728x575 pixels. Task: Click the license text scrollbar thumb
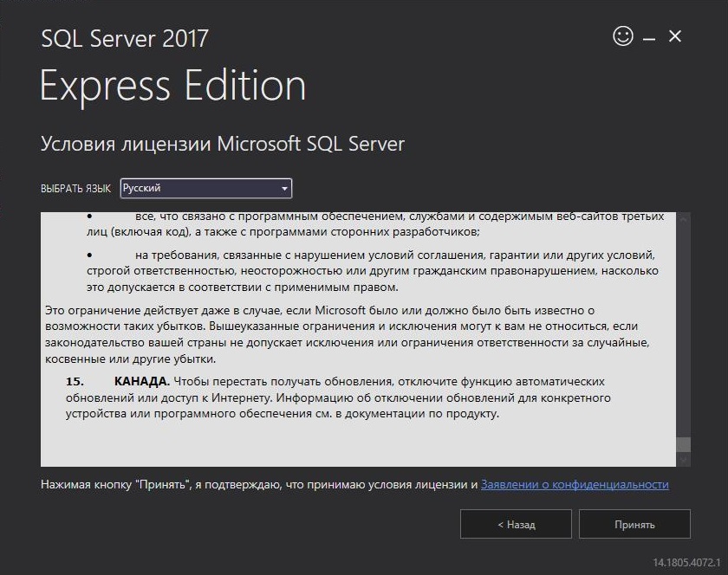click(683, 444)
